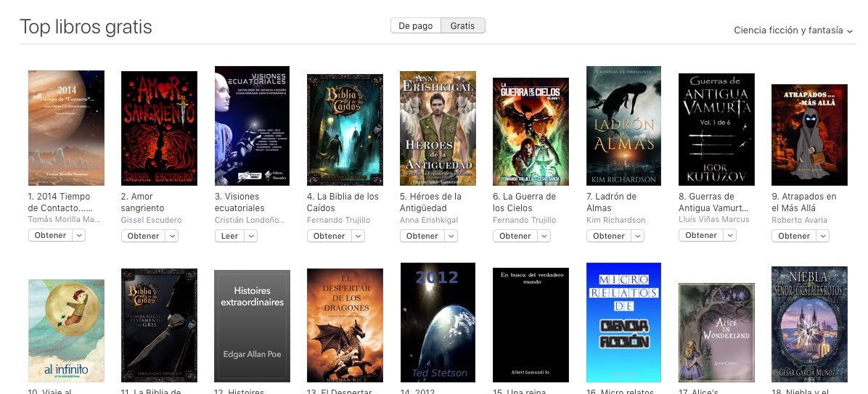This screenshot has height=394, width=868.
Task: Open title link 8. Guerras de Antigua Vamurta
Action: [714, 202]
